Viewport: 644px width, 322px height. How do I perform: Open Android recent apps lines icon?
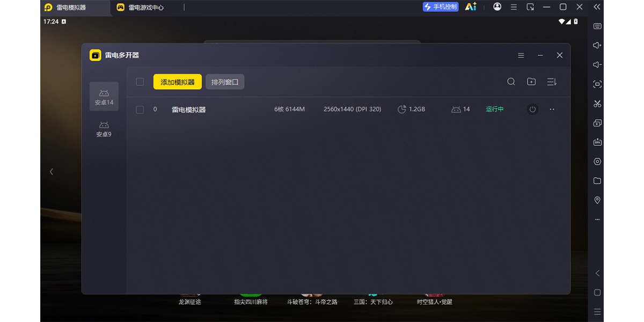click(x=597, y=312)
